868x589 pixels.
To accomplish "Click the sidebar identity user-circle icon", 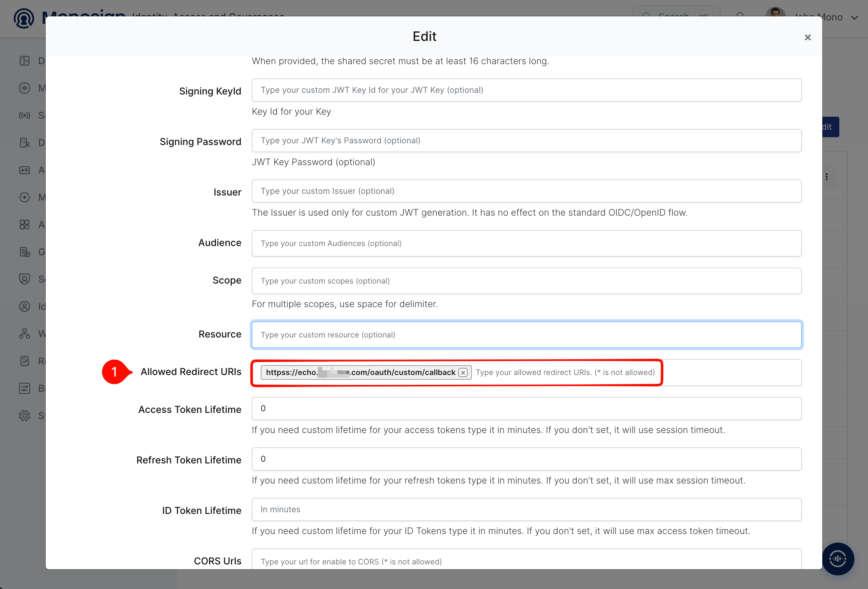I will 25,306.
